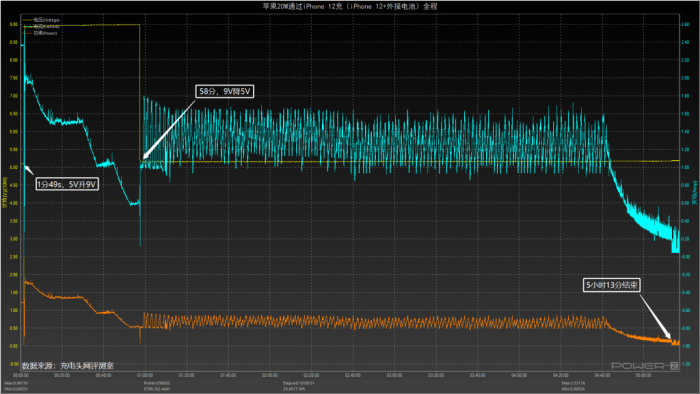Viewport: 700px width, 394px height.
Task: Click the chart title at the top
Action: point(350,6)
